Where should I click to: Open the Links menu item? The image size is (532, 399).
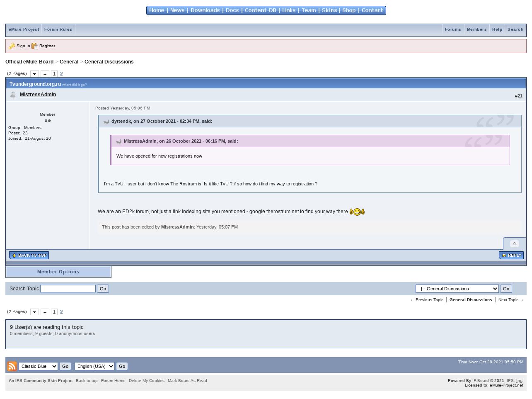coord(289,10)
